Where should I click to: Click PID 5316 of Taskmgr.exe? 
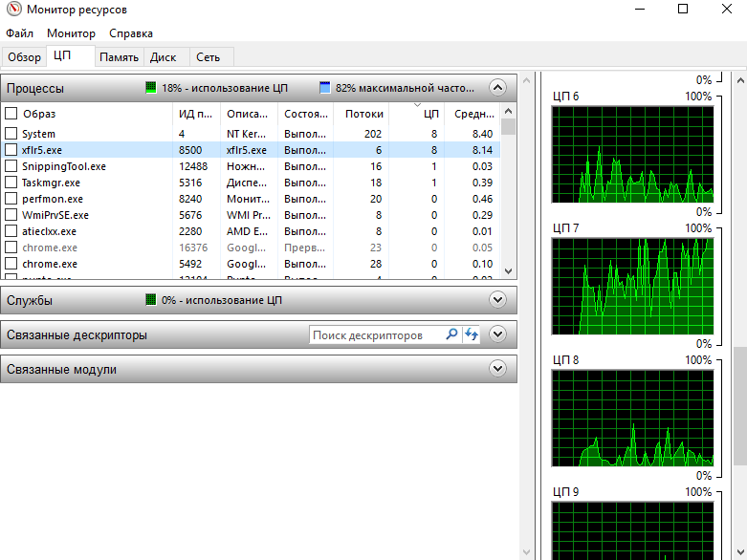coord(190,183)
